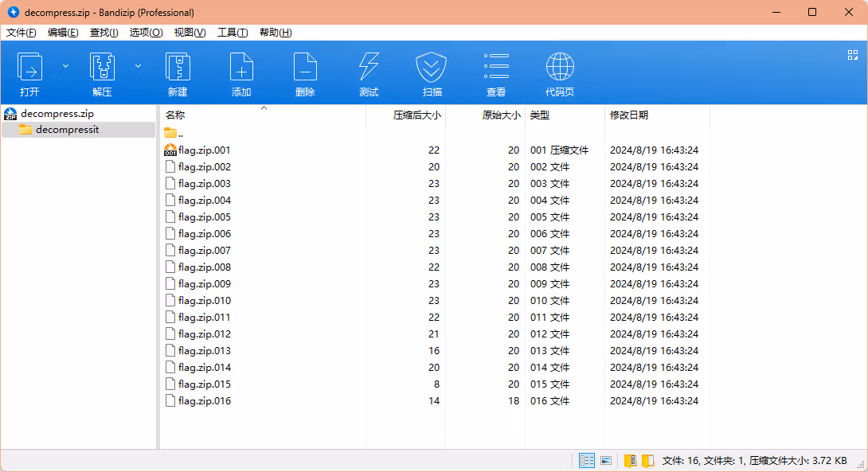Click the Extract (解压) toolbar icon
Viewport: 868px width, 472px height.
click(x=102, y=67)
